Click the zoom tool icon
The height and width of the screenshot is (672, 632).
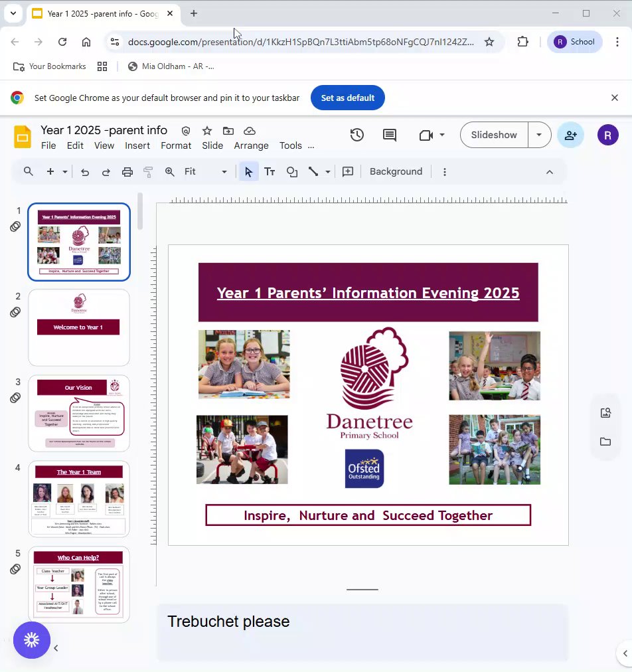tap(170, 172)
